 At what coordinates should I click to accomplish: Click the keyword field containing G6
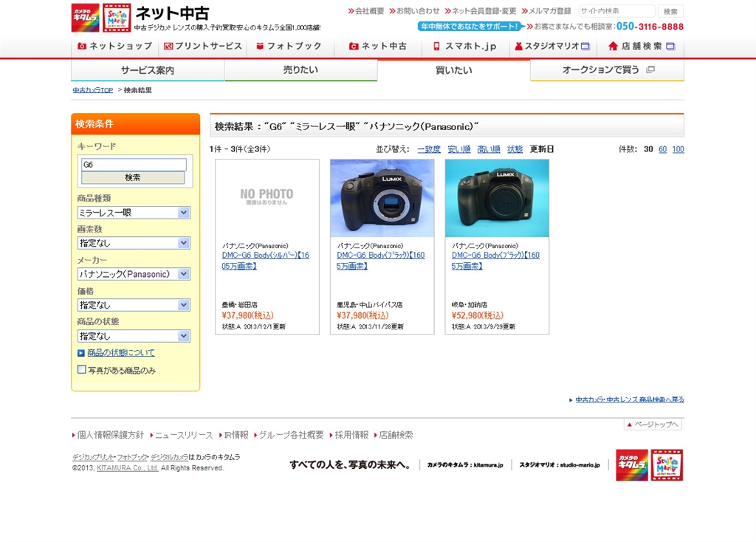pyautogui.click(x=134, y=165)
